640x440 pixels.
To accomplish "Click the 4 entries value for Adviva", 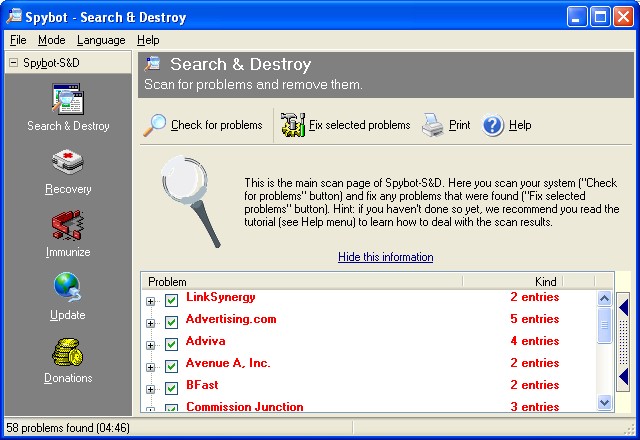I will (x=534, y=341).
